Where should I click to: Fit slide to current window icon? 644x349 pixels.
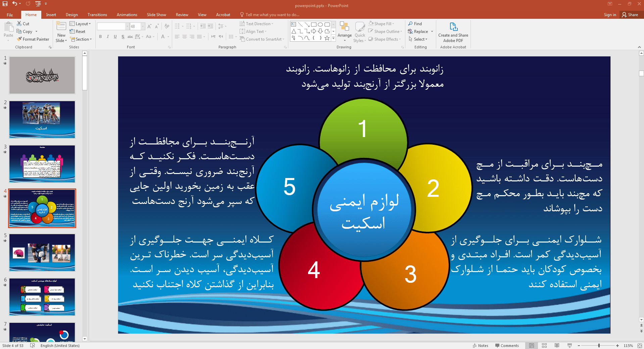pyautogui.click(x=640, y=345)
